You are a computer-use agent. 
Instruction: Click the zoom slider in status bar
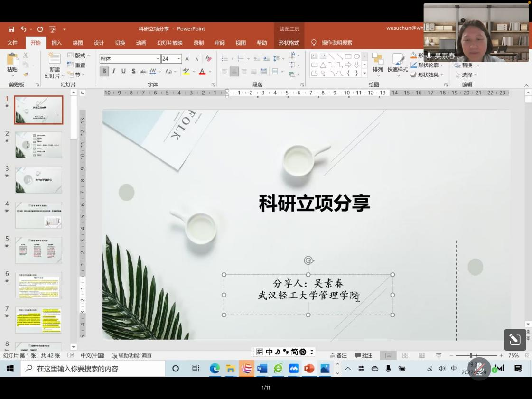tap(471, 355)
